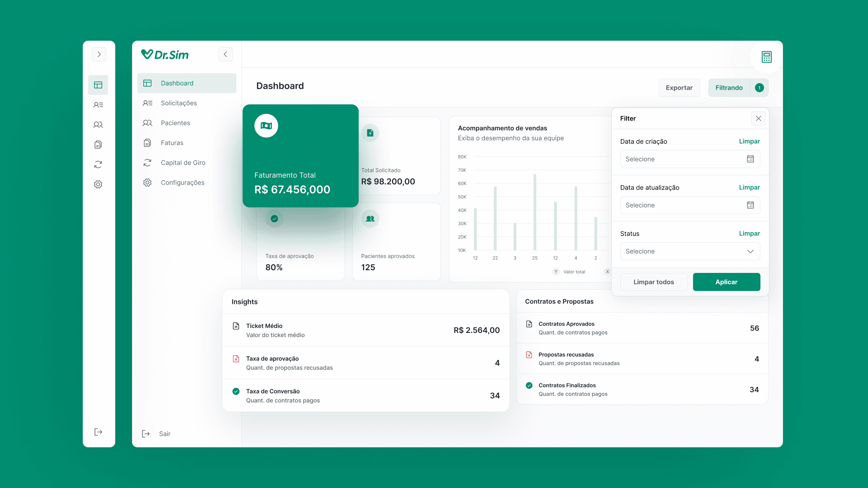The image size is (868, 488).
Task: Click the expand arrow on mini sidebar
Action: [99, 54]
